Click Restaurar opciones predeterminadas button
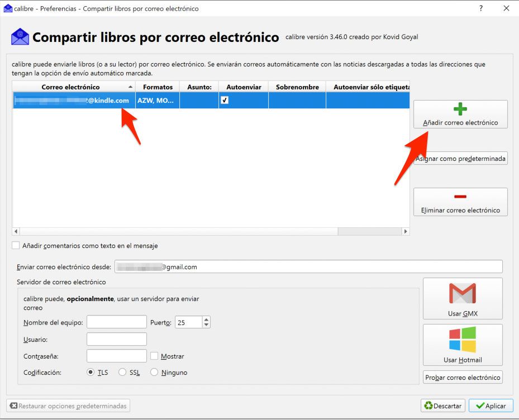519x420 pixels. coord(68,406)
